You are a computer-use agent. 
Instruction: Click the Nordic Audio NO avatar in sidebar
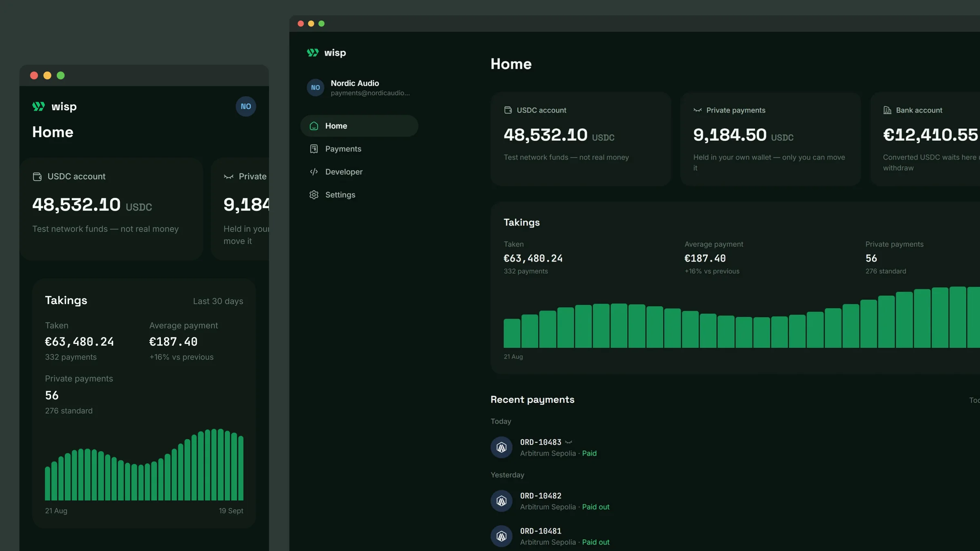point(315,87)
